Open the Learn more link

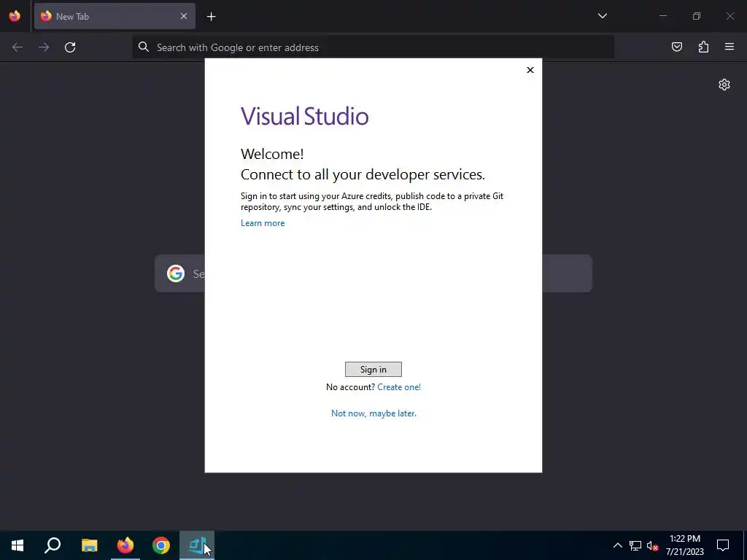(x=263, y=223)
